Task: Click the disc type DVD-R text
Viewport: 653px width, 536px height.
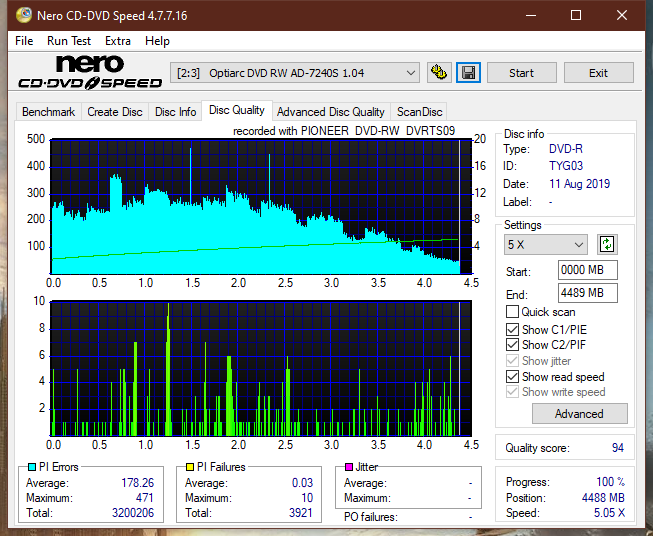Action: tap(566, 149)
